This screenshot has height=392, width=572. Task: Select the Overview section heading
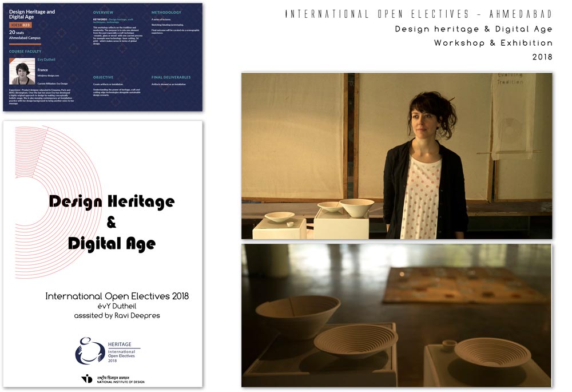[x=104, y=12]
